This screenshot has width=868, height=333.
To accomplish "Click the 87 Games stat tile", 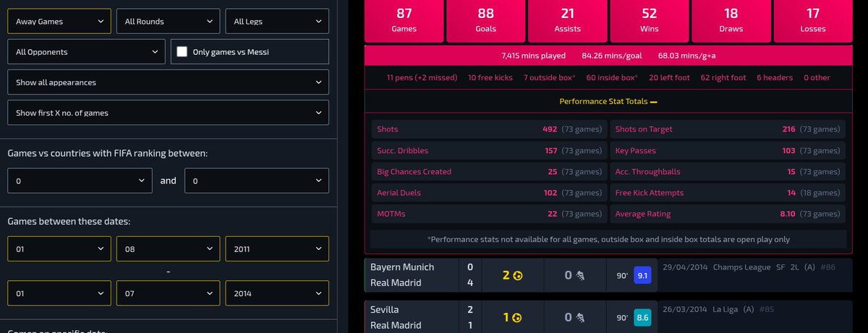I will 404,20.
